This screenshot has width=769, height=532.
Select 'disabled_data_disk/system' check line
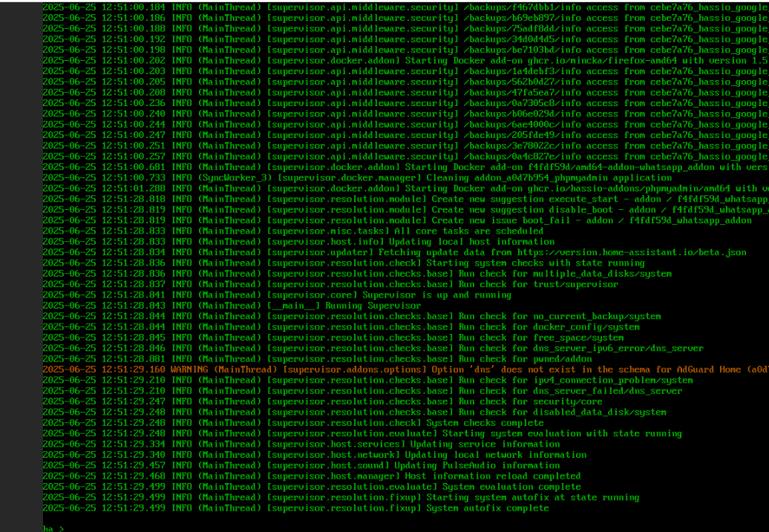[355, 413]
